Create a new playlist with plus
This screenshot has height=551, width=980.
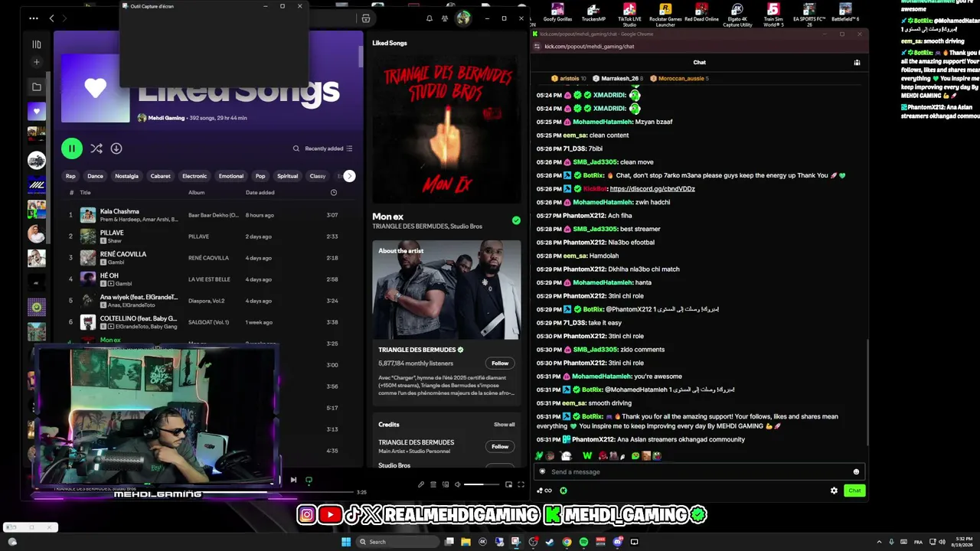(36, 62)
